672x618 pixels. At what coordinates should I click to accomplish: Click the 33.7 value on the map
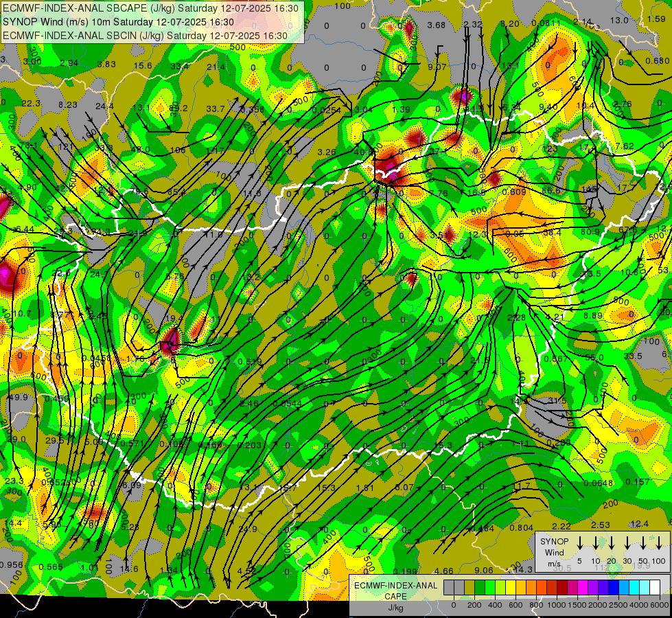pos(215,109)
